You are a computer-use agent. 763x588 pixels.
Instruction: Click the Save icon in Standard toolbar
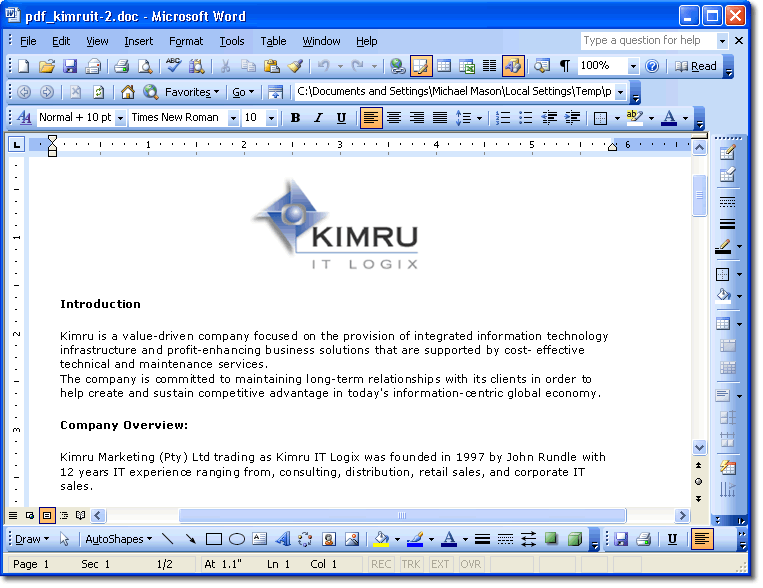[x=70, y=66]
